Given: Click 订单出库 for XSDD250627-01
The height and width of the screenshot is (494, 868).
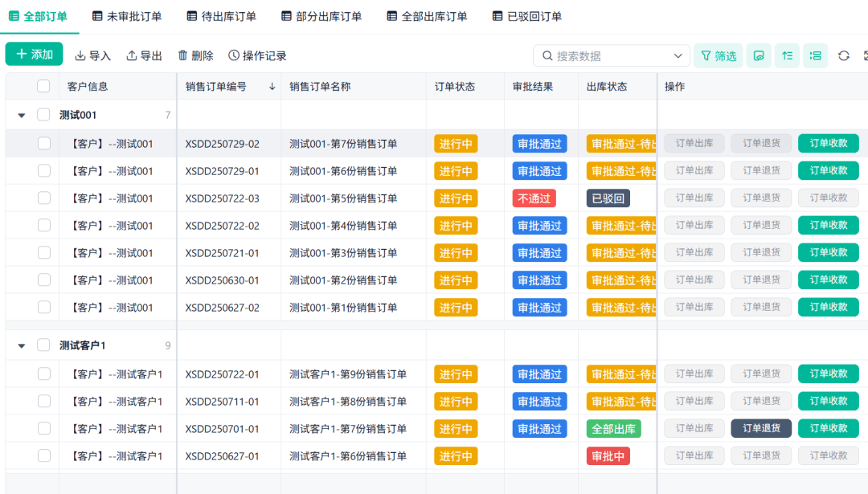Looking at the screenshot, I should pyautogui.click(x=694, y=455).
